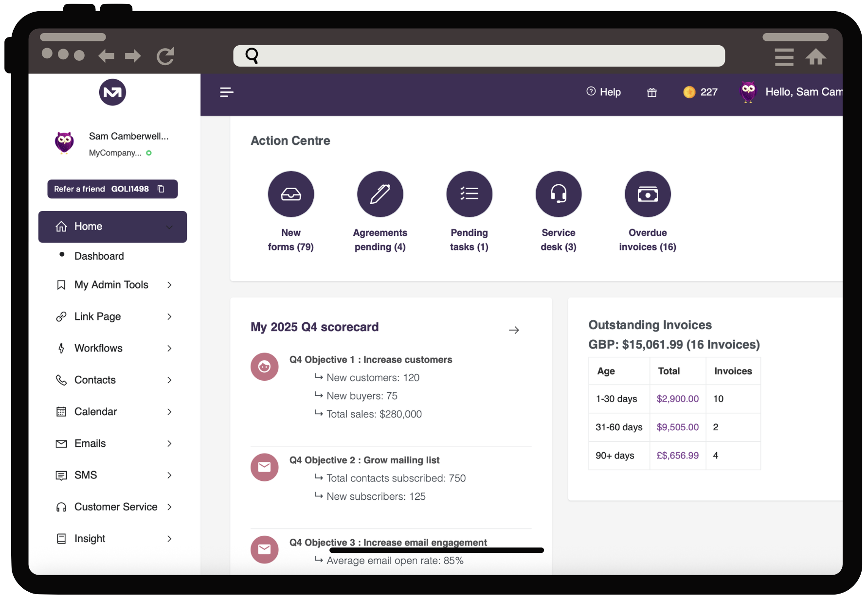The width and height of the screenshot is (868, 598).
Task: Click the gift icon in the top bar
Action: point(651,92)
